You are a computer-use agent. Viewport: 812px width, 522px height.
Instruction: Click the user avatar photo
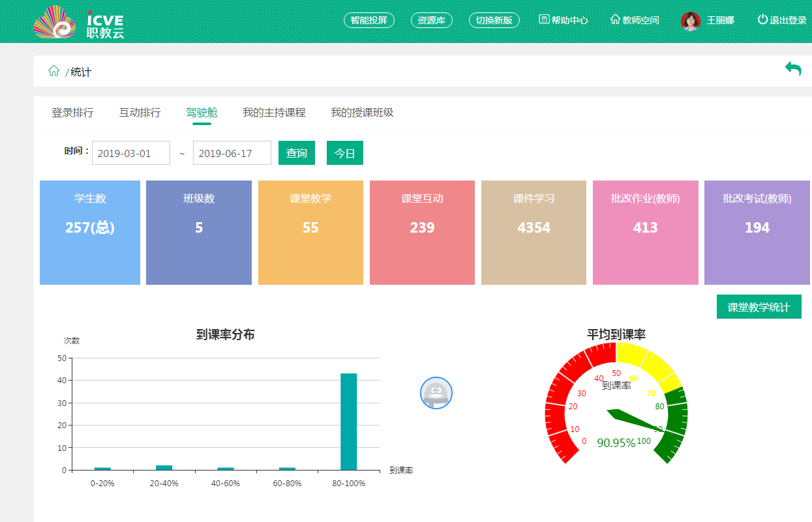tap(690, 21)
